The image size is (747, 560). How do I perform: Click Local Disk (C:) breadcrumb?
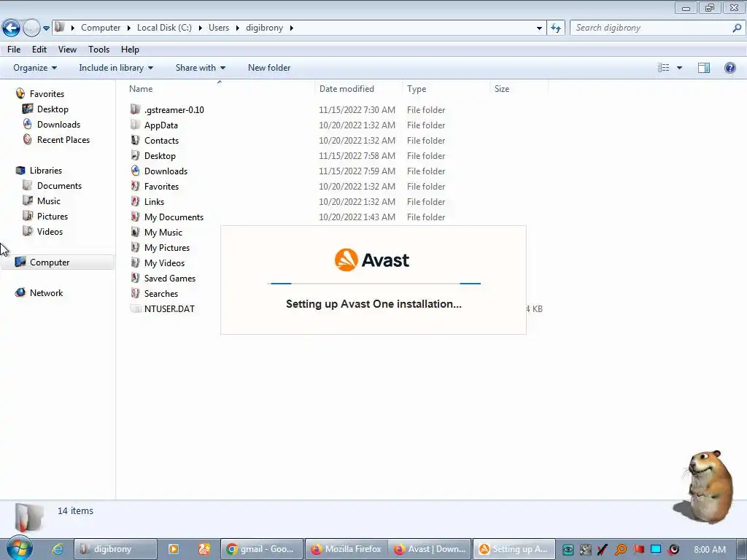point(164,28)
